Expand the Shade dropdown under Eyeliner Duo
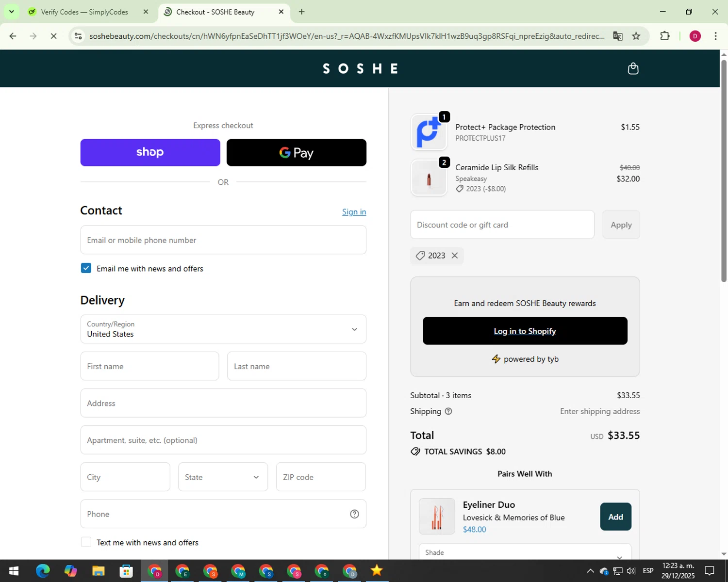Image resolution: width=728 pixels, height=582 pixels. [525, 552]
